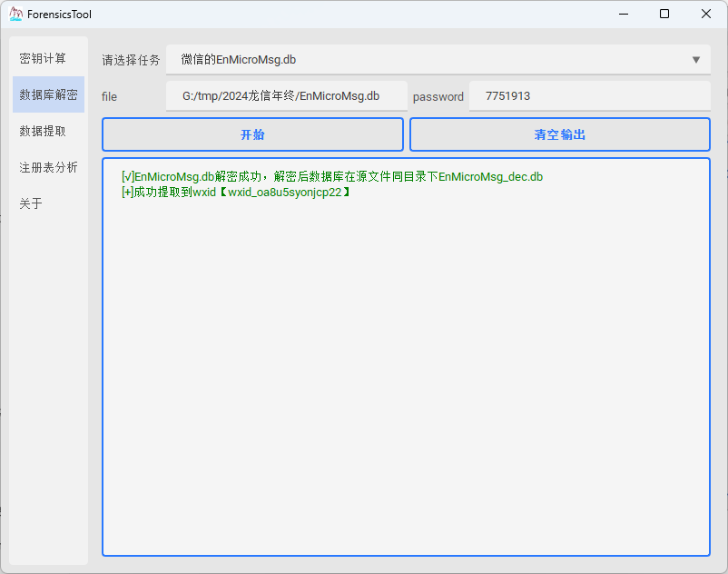Switch to the 数据提取 tab
This screenshot has width=728, height=574.
43,131
